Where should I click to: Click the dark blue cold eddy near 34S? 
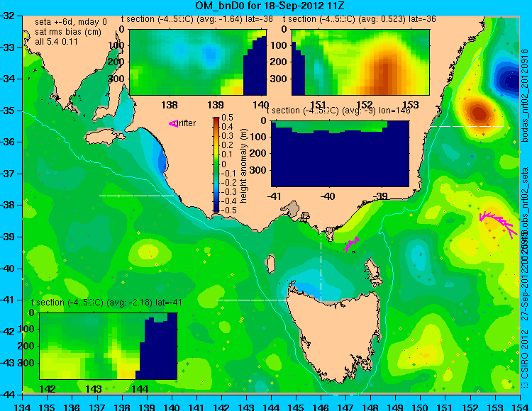point(509,81)
